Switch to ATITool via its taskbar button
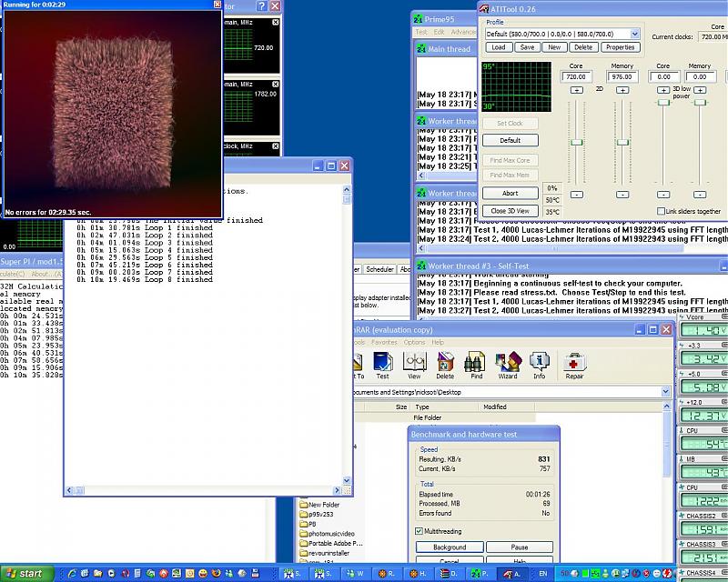This screenshot has width=728, height=582. coord(511,574)
